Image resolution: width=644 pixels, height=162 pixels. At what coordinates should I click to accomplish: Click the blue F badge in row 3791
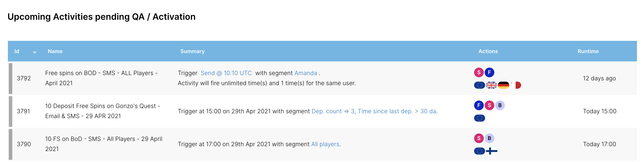479,105
